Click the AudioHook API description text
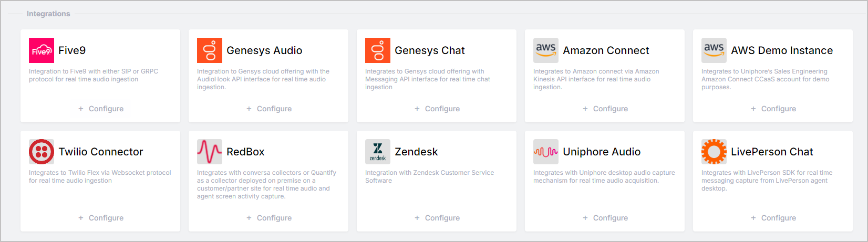The width and height of the screenshot is (868, 242). pos(263,79)
